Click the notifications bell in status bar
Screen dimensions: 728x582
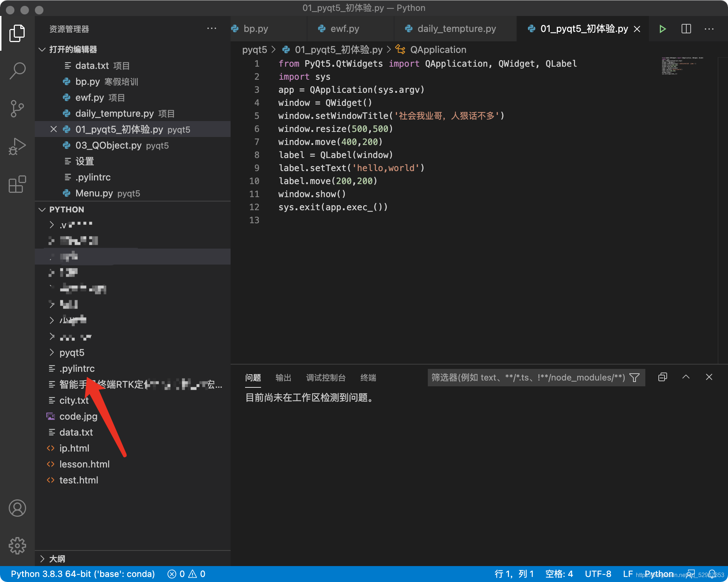(712, 574)
